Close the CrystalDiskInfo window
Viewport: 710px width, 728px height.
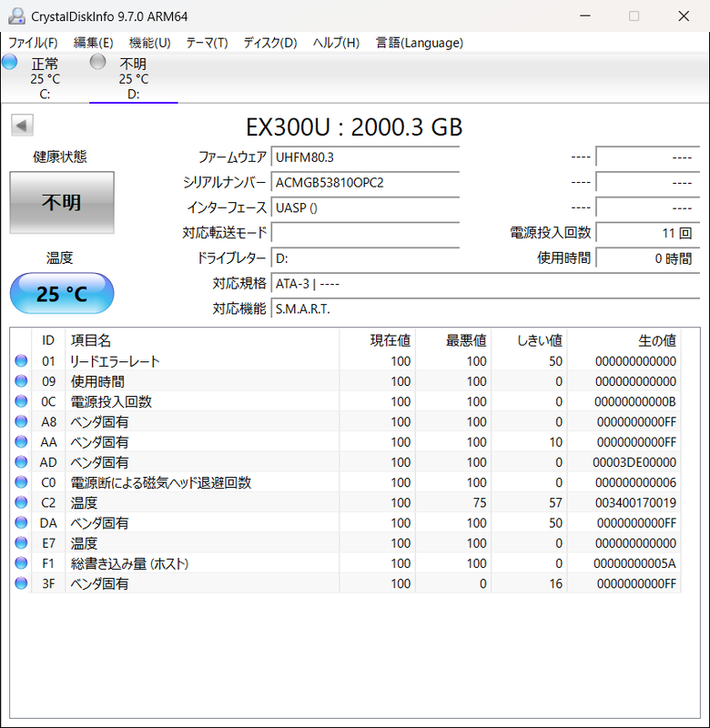[684, 15]
